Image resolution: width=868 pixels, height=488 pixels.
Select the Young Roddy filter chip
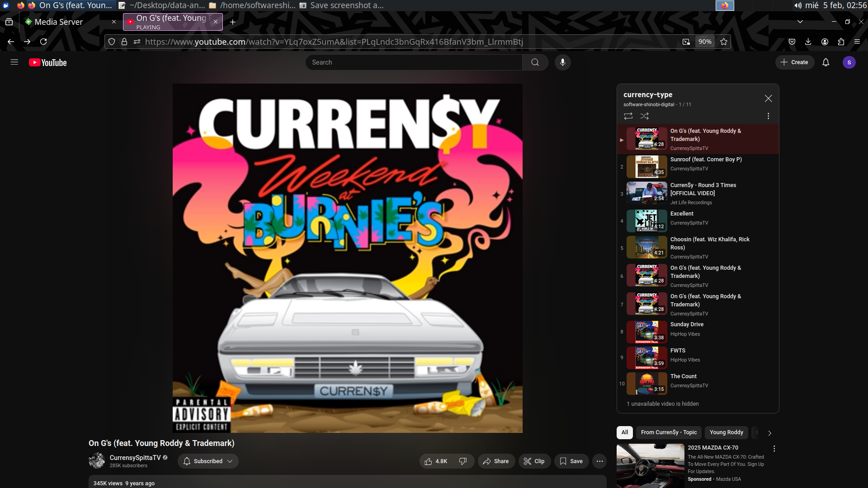726,432
